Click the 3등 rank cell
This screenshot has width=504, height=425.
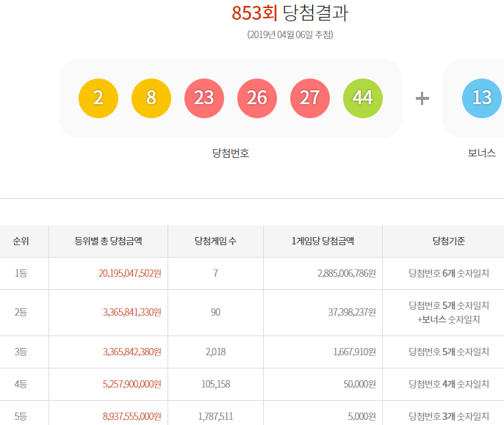(21, 352)
